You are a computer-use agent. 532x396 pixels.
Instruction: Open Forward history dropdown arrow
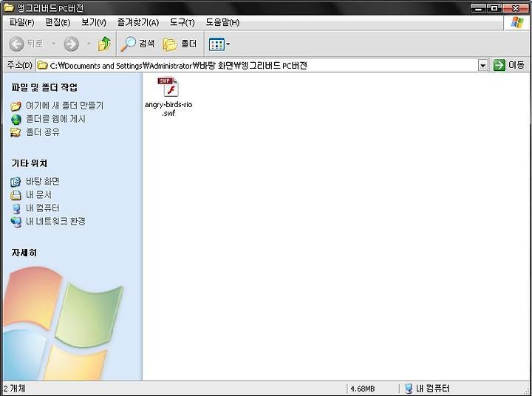89,44
